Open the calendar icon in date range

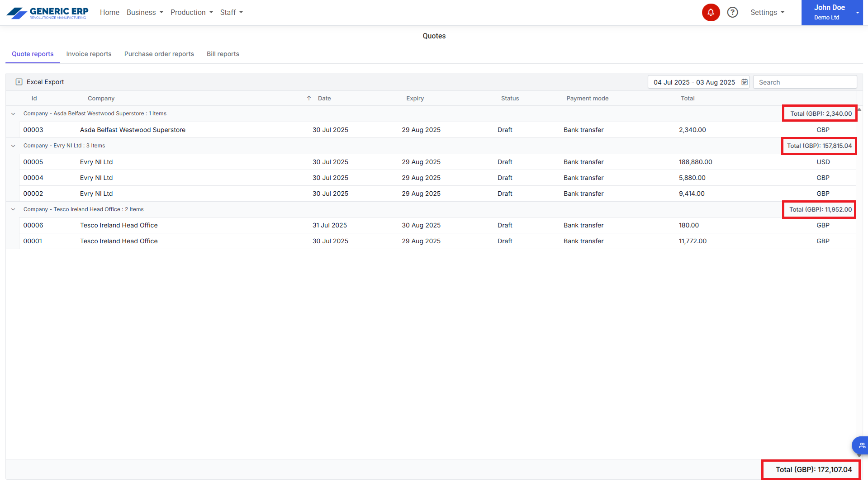pyautogui.click(x=744, y=82)
